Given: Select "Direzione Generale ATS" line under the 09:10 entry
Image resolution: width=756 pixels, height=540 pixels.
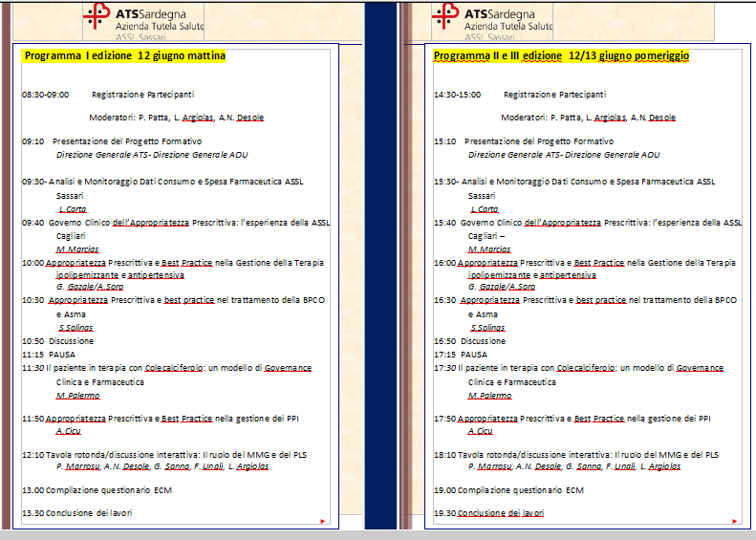Looking at the screenshot, I should tap(152, 155).
